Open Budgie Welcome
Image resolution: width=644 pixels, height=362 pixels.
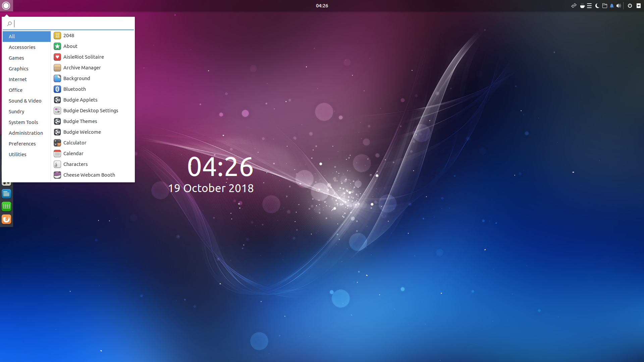(x=93, y=132)
